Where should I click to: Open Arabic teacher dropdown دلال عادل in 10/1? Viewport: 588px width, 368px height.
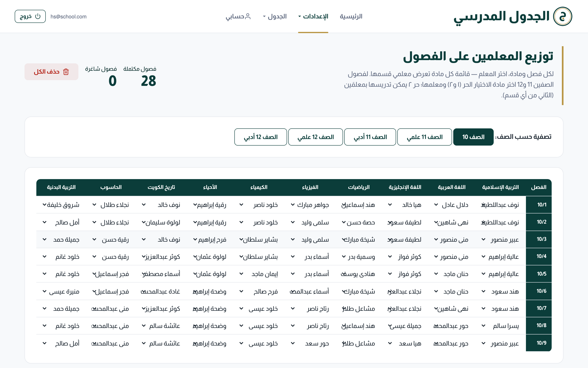coord(452,205)
